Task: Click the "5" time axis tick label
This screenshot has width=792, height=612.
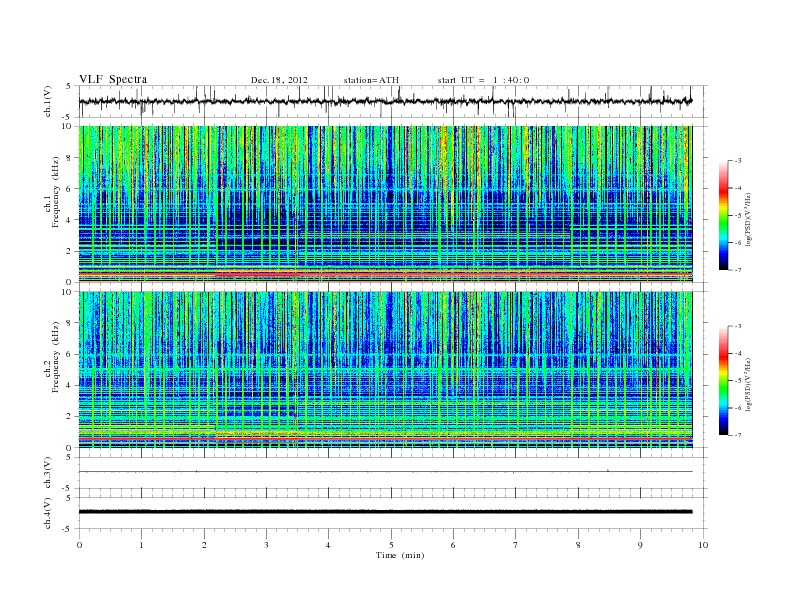Action: pyautogui.click(x=391, y=545)
